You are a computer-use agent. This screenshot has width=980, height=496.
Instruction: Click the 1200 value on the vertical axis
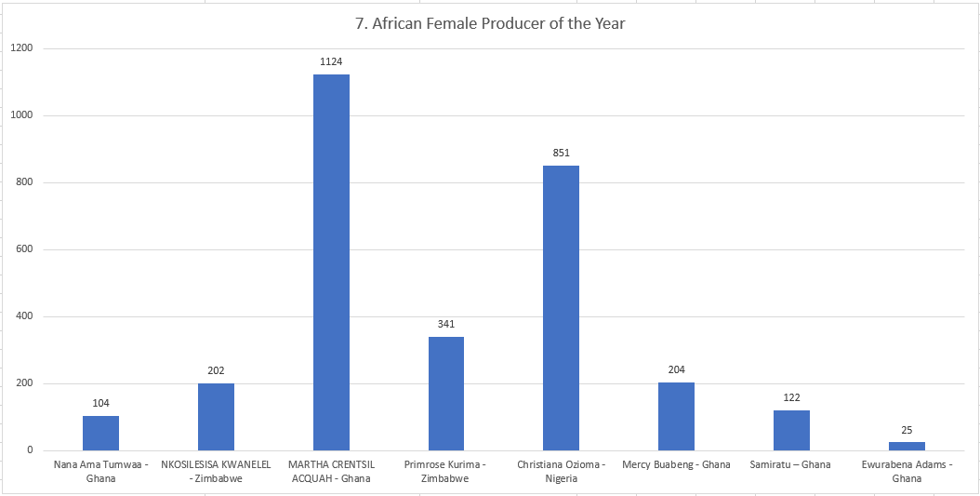coord(20,48)
